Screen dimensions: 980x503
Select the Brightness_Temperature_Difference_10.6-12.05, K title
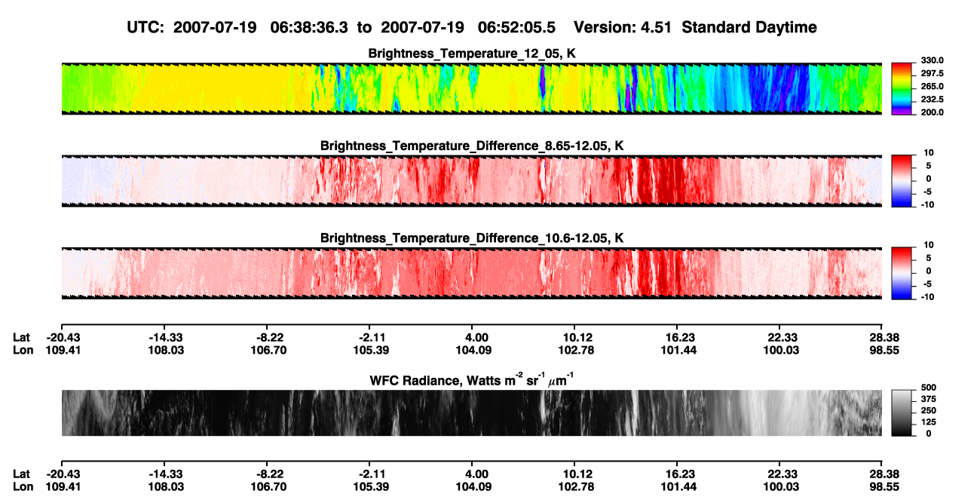tap(472, 238)
